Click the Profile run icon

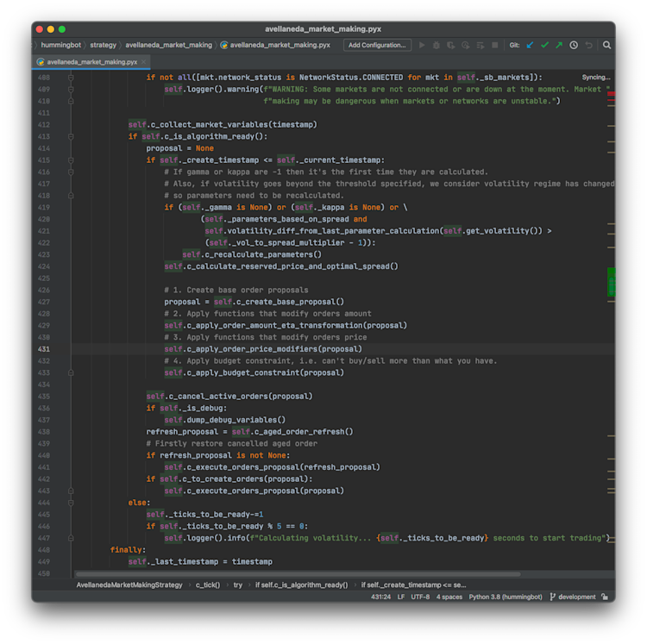point(466,46)
